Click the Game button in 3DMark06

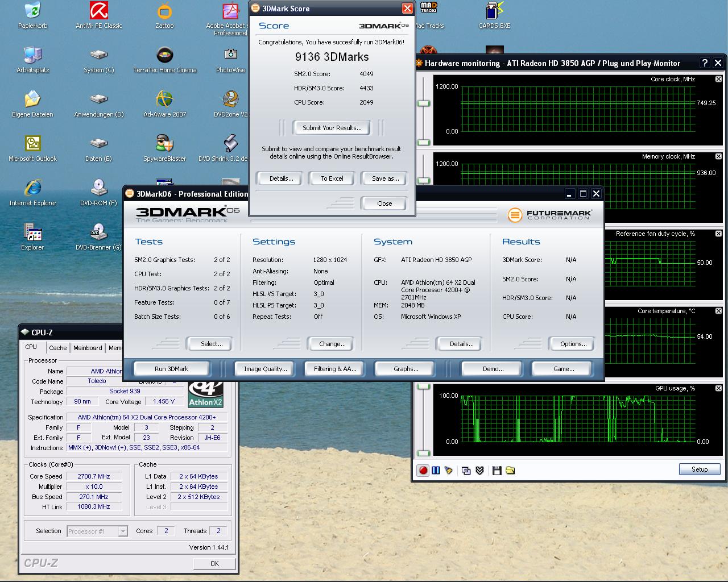[564, 369]
